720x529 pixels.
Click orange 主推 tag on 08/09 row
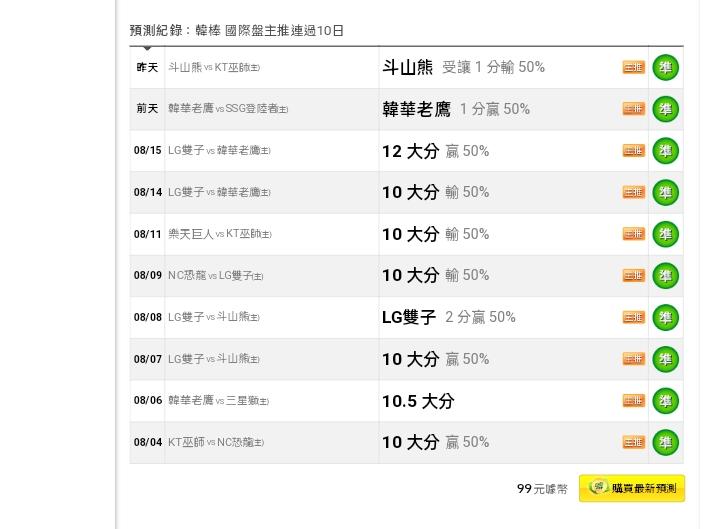(x=634, y=276)
